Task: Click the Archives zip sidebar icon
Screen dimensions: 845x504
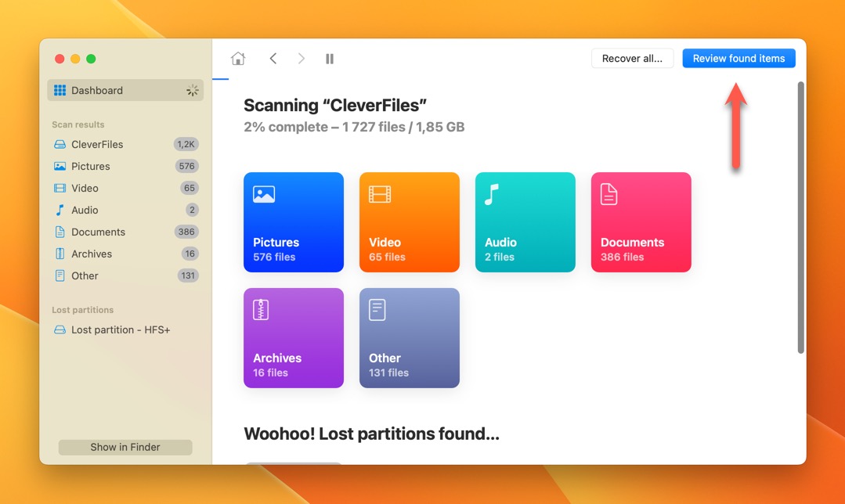Action: click(x=60, y=254)
